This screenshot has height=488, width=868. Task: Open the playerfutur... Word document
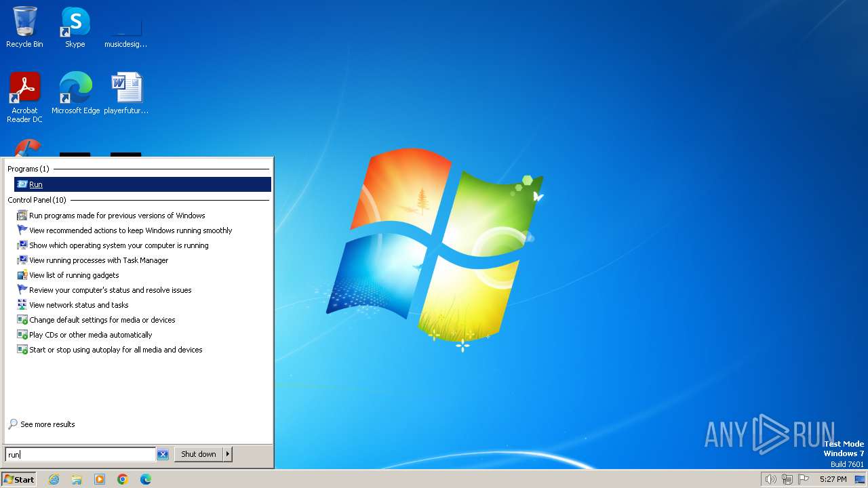click(125, 93)
